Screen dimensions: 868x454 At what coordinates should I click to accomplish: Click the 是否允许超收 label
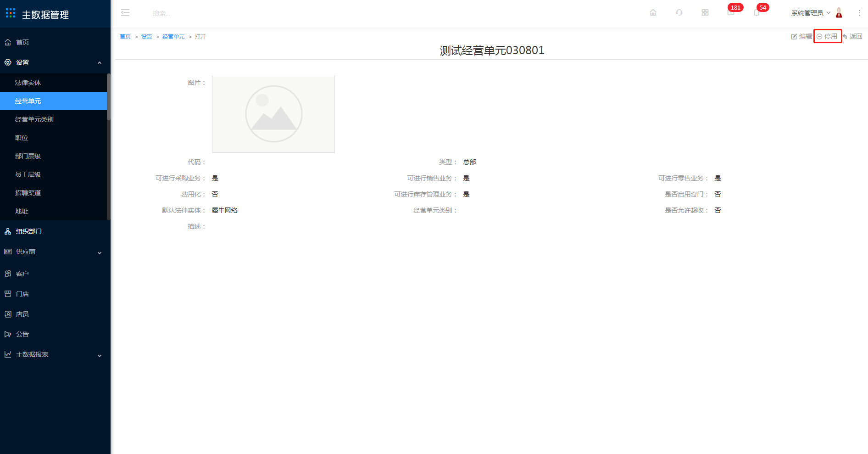click(x=686, y=210)
